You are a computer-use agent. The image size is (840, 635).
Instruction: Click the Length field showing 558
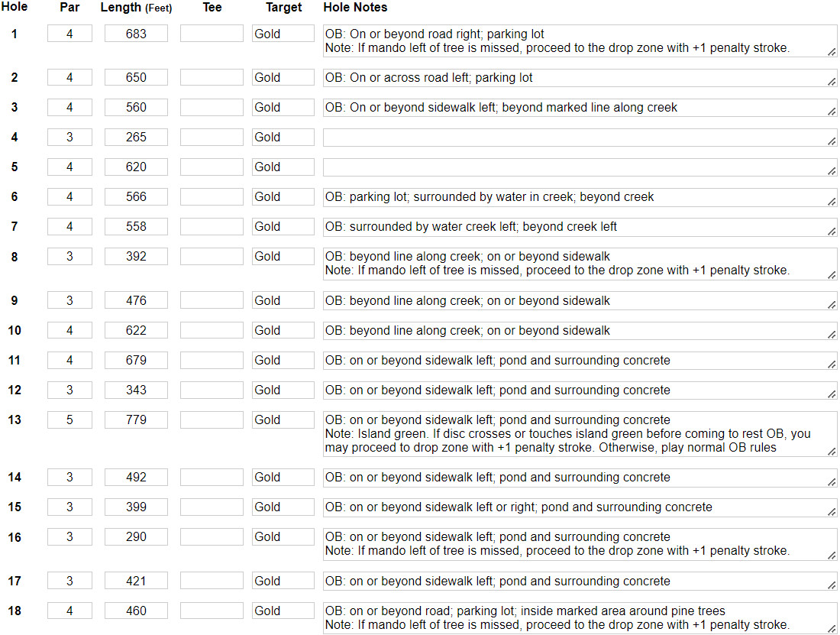(136, 227)
